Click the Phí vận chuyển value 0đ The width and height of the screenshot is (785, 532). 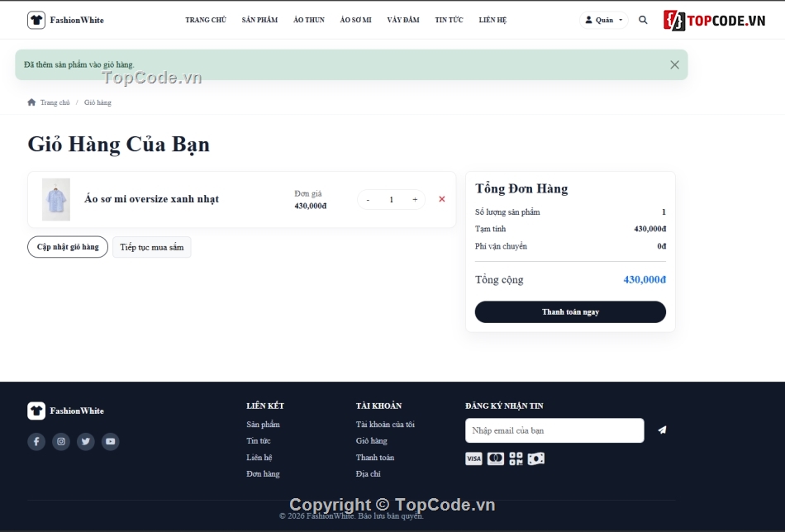[661, 246]
